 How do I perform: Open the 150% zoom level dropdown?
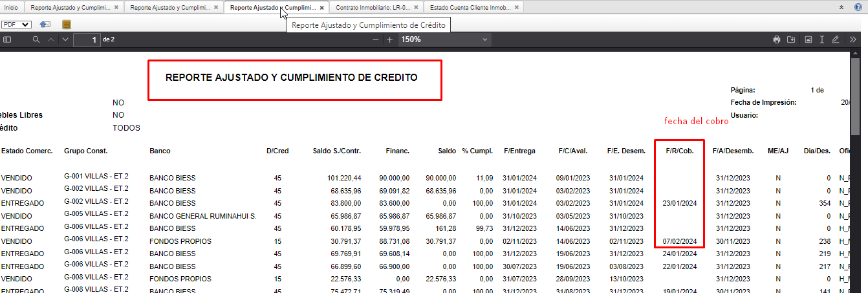444,40
